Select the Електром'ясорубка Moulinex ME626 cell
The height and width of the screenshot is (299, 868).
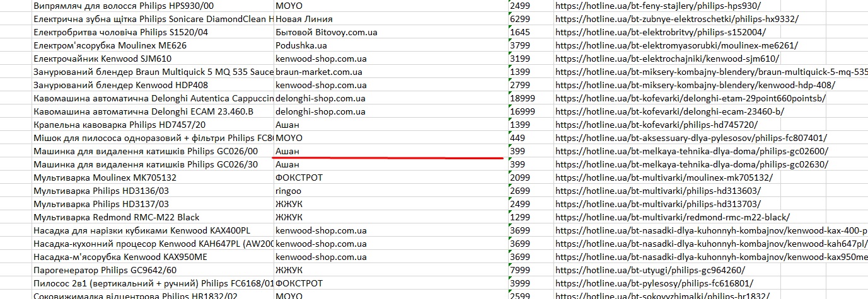click(x=153, y=45)
